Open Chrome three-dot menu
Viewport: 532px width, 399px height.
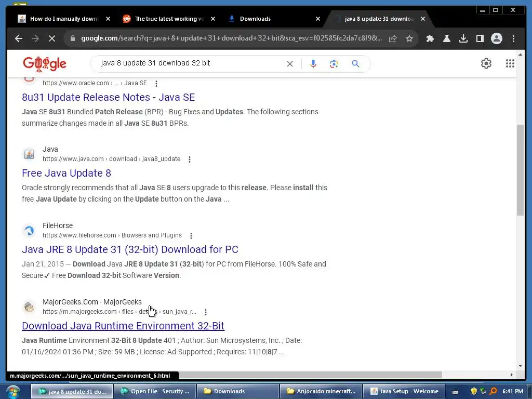coord(514,38)
